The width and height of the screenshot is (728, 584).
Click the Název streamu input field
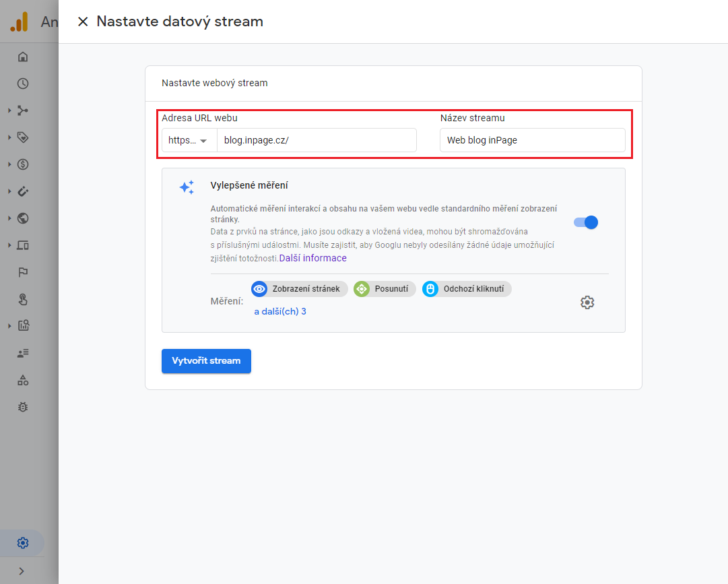click(532, 140)
